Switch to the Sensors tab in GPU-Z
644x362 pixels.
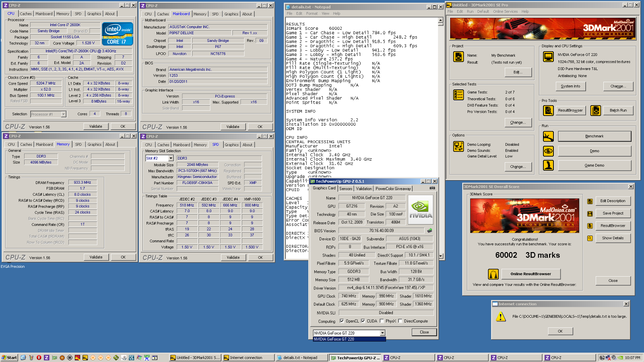pos(346,188)
